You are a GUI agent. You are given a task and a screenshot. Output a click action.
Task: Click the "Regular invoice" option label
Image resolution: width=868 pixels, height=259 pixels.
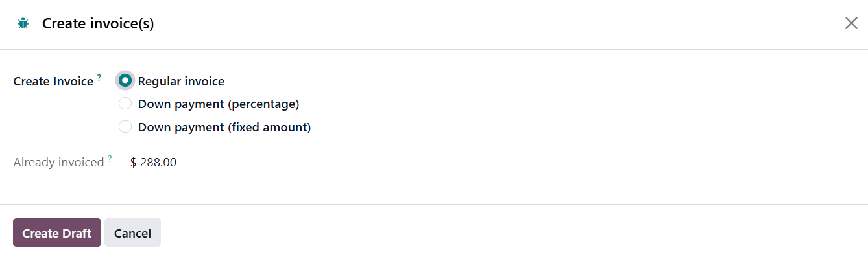[x=181, y=82]
